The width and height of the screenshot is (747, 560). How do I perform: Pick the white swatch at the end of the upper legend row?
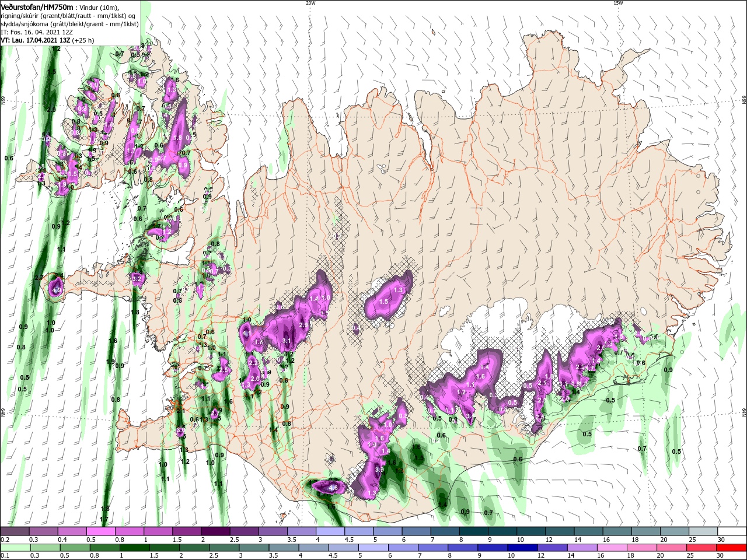tap(732, 531)
